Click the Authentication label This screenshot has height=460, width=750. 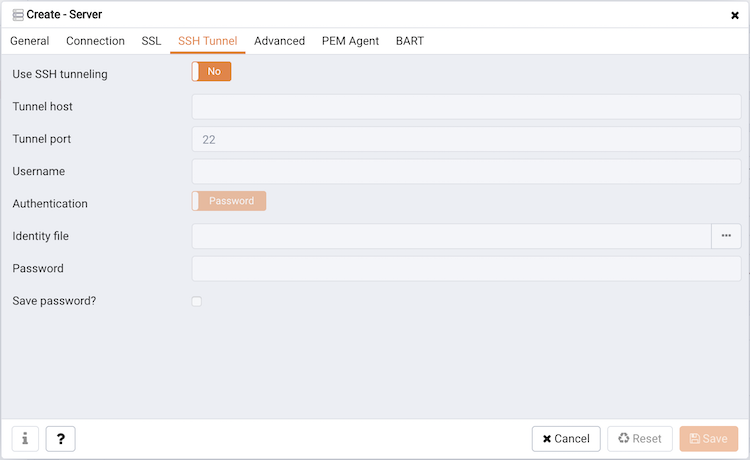tap(50, 204)
